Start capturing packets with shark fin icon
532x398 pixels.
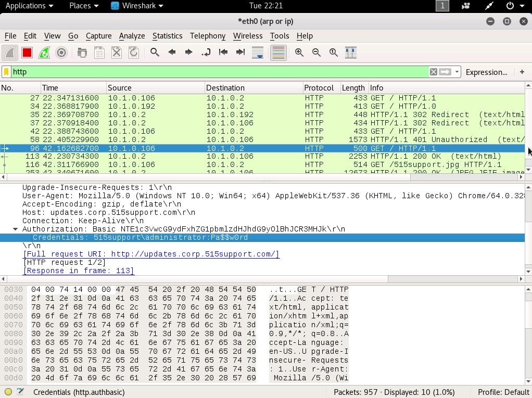pyautogui.click(x=10, y=53)
